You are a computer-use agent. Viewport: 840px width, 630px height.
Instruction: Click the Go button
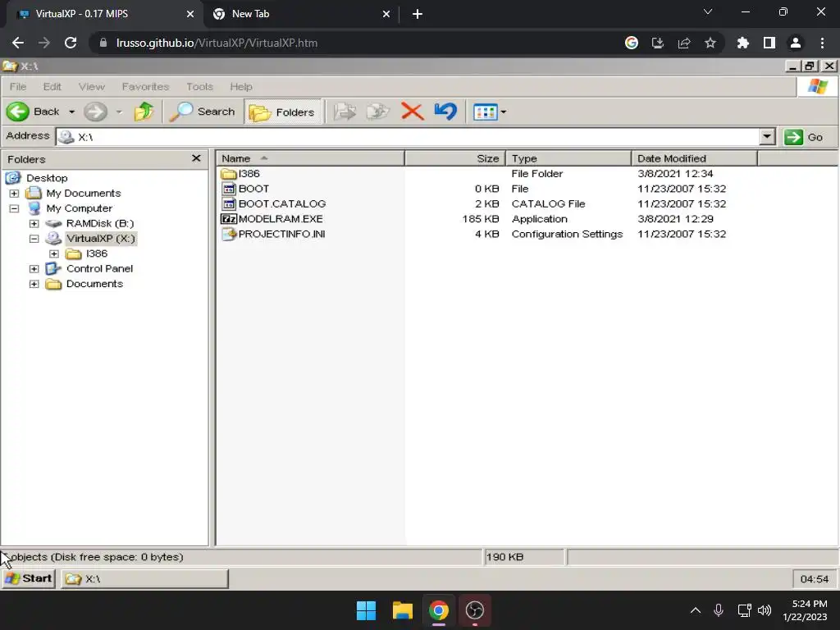click(x=804, y=137)
